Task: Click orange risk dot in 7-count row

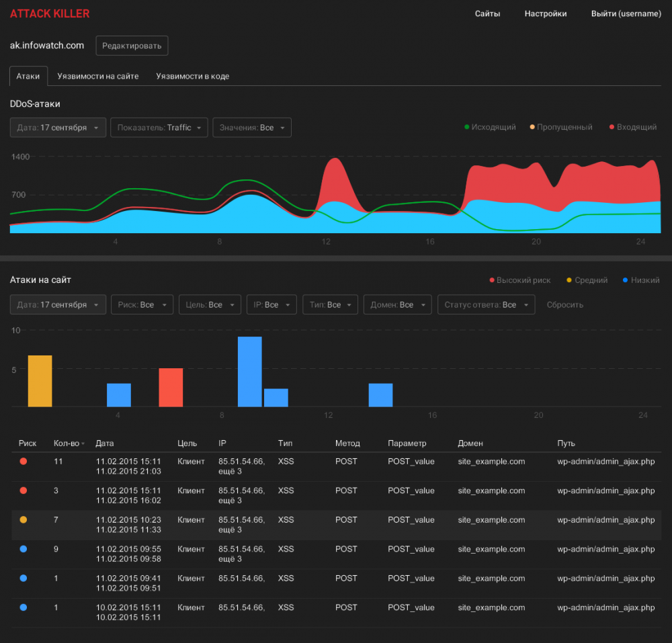Action: click(24, 520)
